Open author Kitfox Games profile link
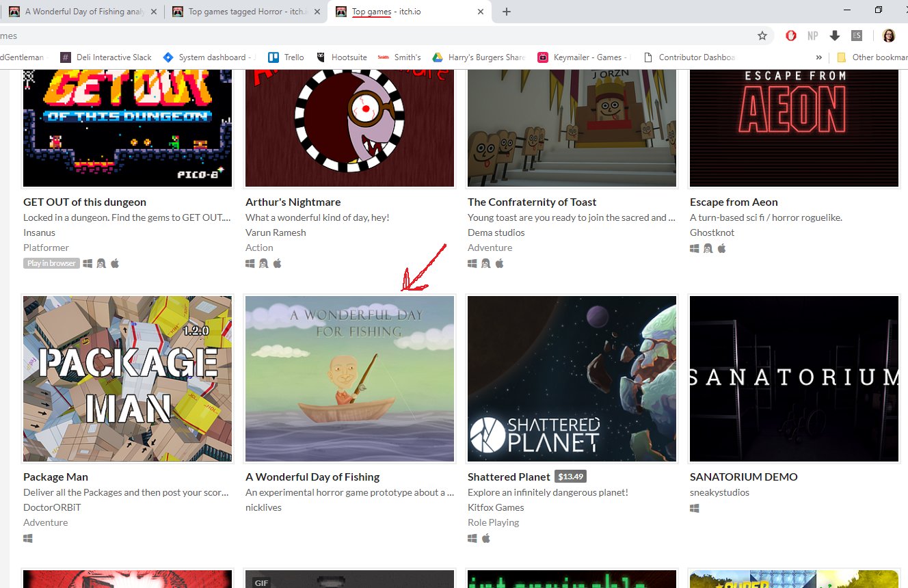The height and width of the screenshot is (588, 908). [x=496, y=507]
